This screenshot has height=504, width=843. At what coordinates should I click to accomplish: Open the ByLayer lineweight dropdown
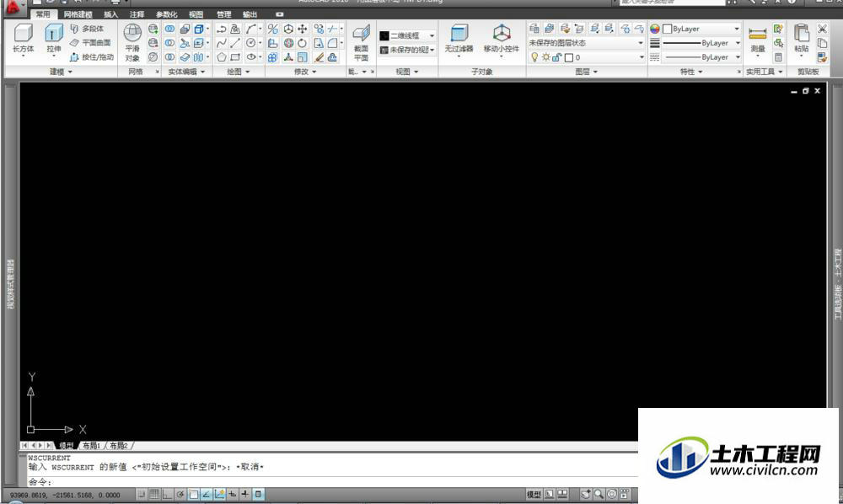tap(701, 42)
